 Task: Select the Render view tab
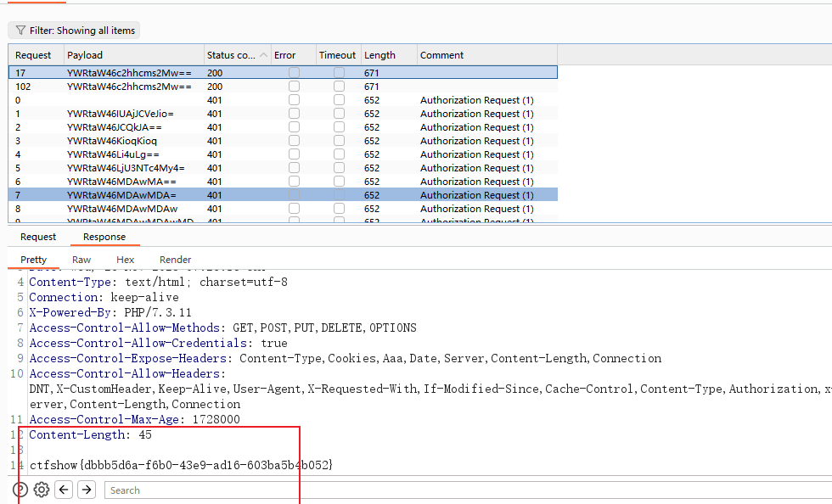point(175,260)
